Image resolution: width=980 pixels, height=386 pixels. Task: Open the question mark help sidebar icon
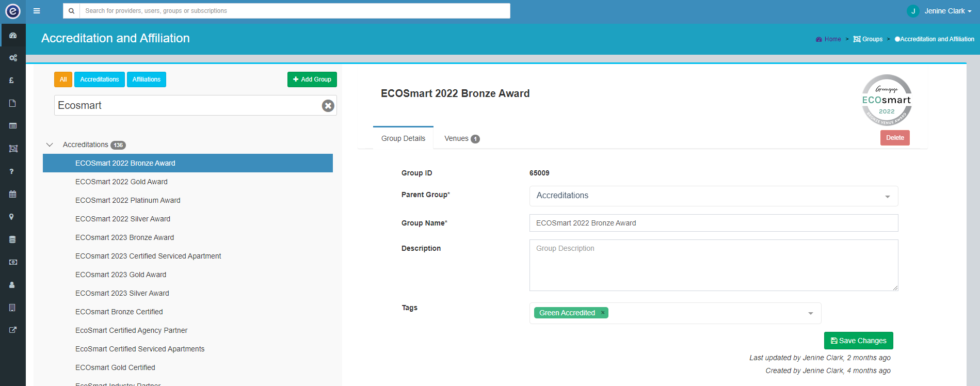11,171
